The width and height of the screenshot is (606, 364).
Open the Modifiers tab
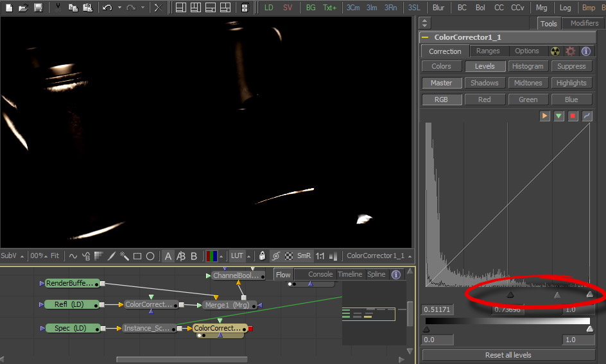pyautogui.click(x=584, y=23)
